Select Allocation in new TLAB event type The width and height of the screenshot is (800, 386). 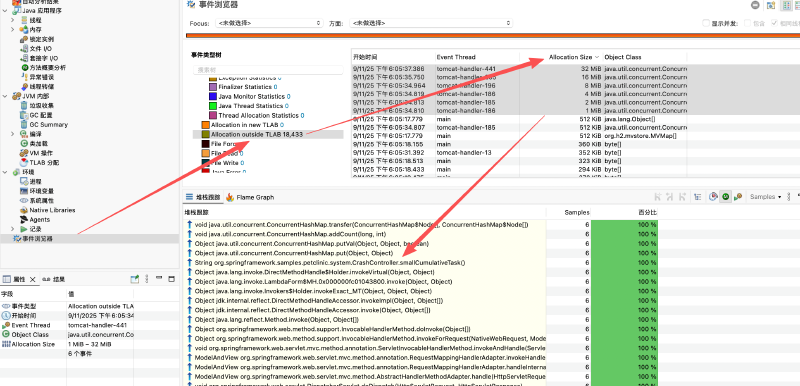pos(247,125)
